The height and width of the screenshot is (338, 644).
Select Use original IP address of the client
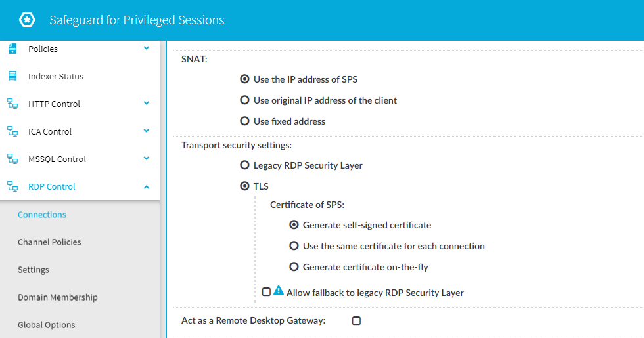click(244, 100)
